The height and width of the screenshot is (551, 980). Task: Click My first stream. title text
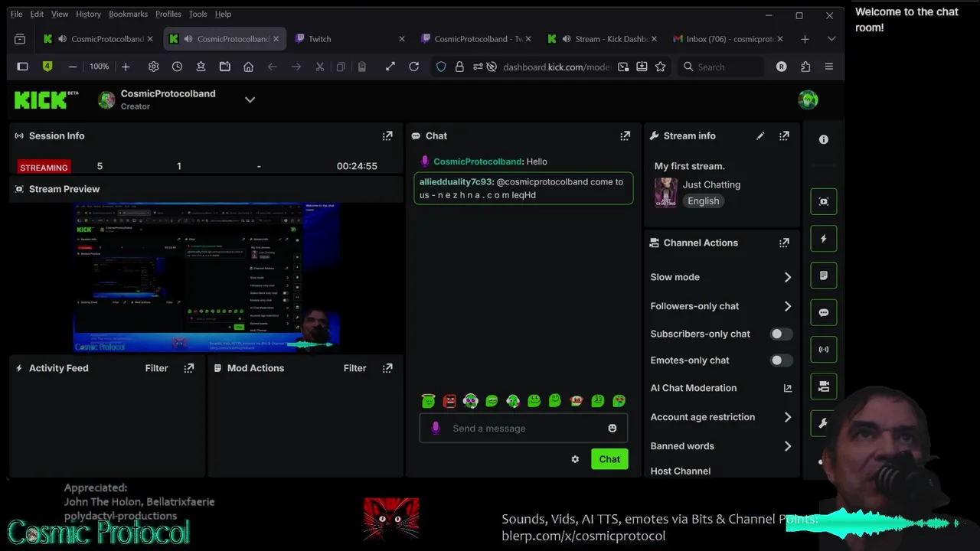pos(689,166)
